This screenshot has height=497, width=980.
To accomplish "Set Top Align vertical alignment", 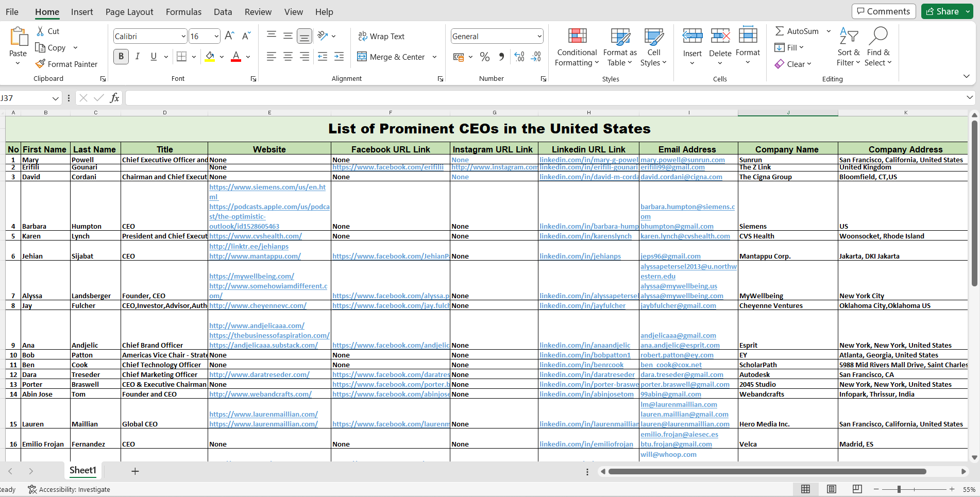I will click(272, 36).
